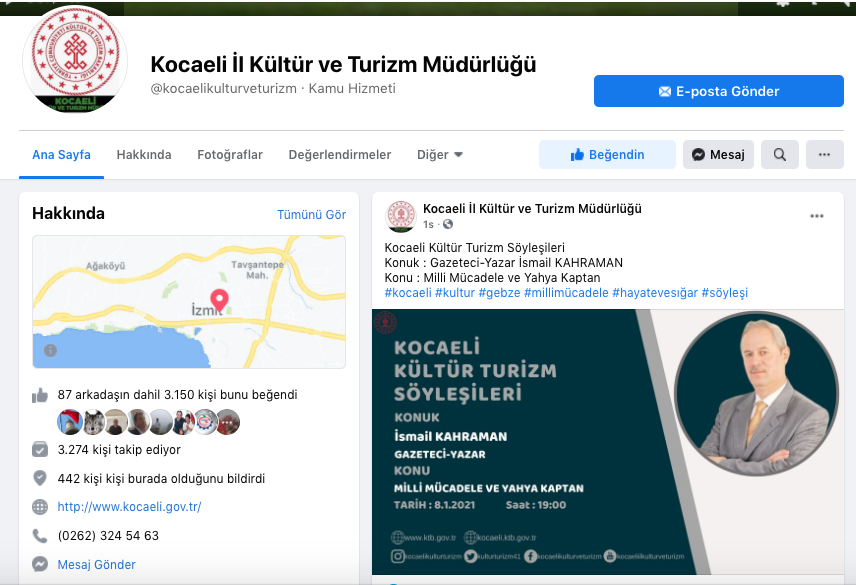Click messenger icon beside Mesaj Gönder
This screenshot has width=856, height=585.
(x=40, y=564)
